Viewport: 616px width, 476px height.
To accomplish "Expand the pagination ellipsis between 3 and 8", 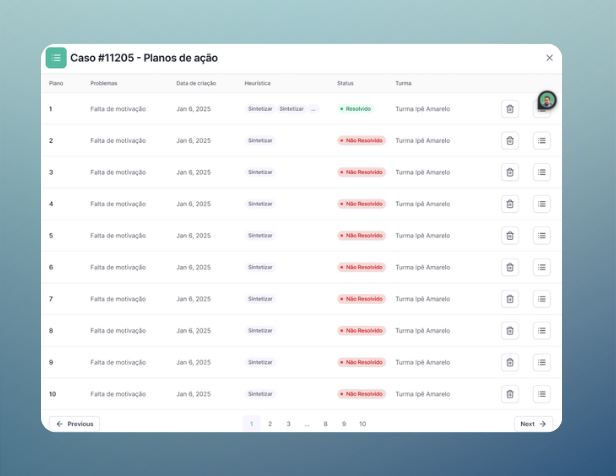I will coord(307,424).
